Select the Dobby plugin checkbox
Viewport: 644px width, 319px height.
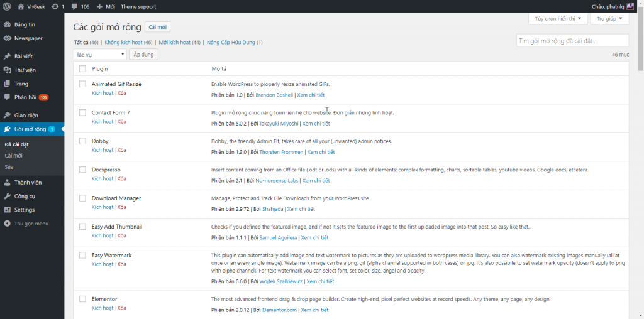point(82,141)
